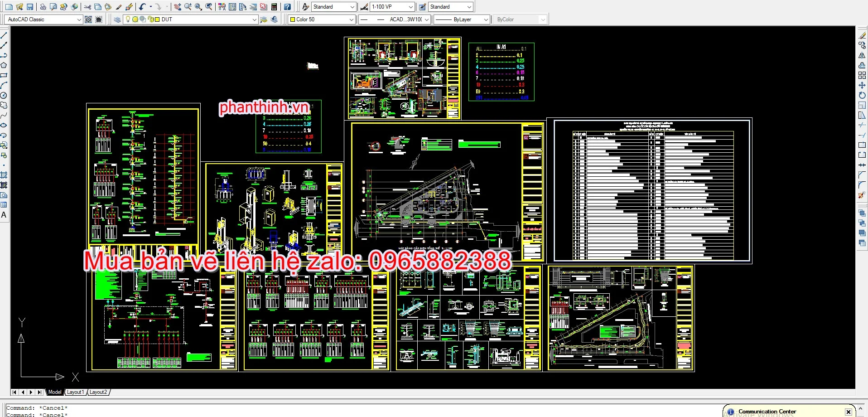
Task: Open Workspace Settings gear icon
Action: 88,19
